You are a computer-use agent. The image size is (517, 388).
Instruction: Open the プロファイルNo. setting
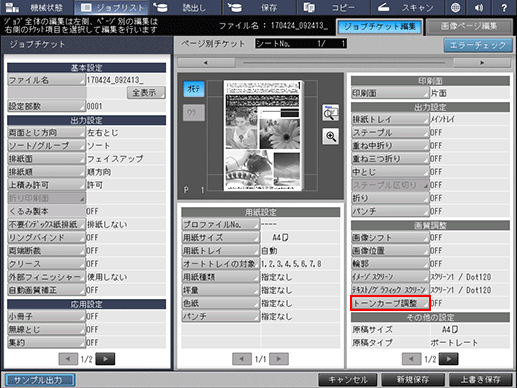[220, 224]
